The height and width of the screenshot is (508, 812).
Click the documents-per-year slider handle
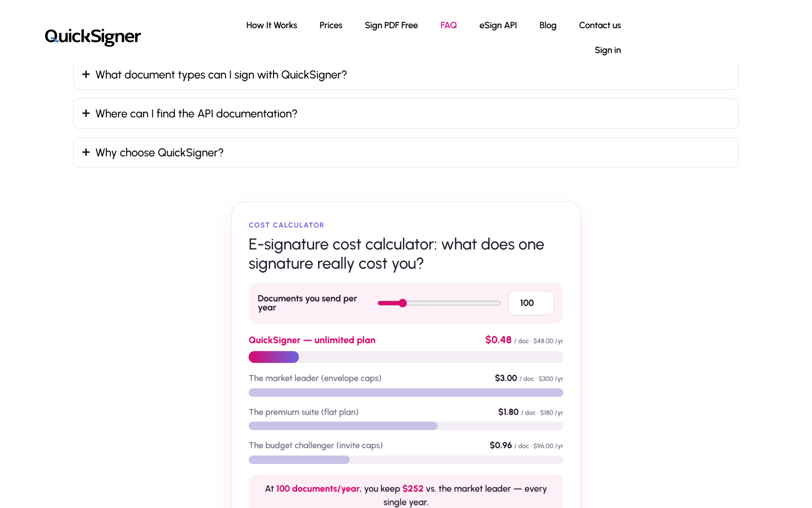pos(402,303)
